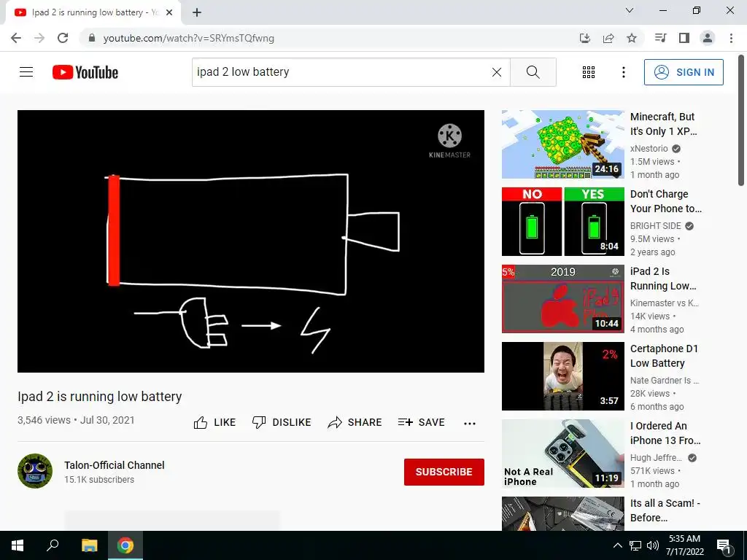This screenshot has height=560, width=747.
Task: Open the network tray icon
Action: pos(635,545)
